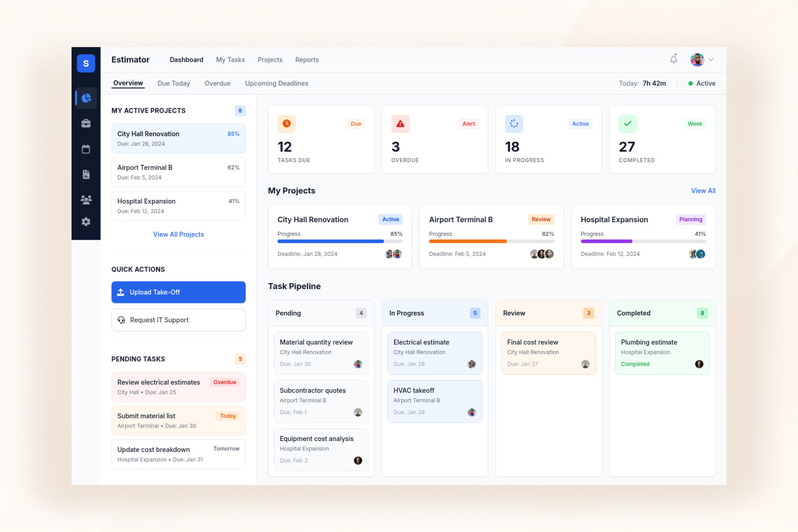Open the document report sidebar icon
This screenshot has width=798, height=532.
[86, 174]
